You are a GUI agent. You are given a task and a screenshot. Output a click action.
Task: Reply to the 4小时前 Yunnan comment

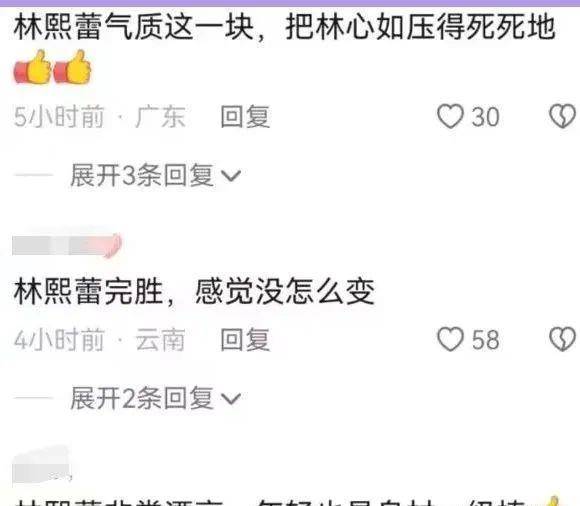245,339
